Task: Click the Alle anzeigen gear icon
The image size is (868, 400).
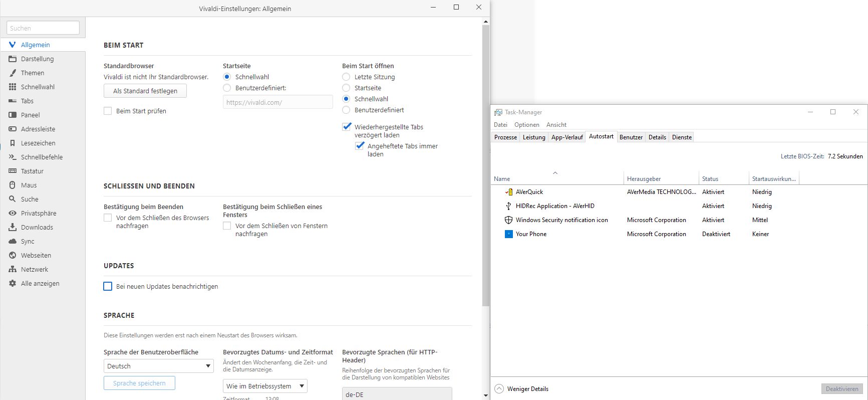Action: [13, 283]
